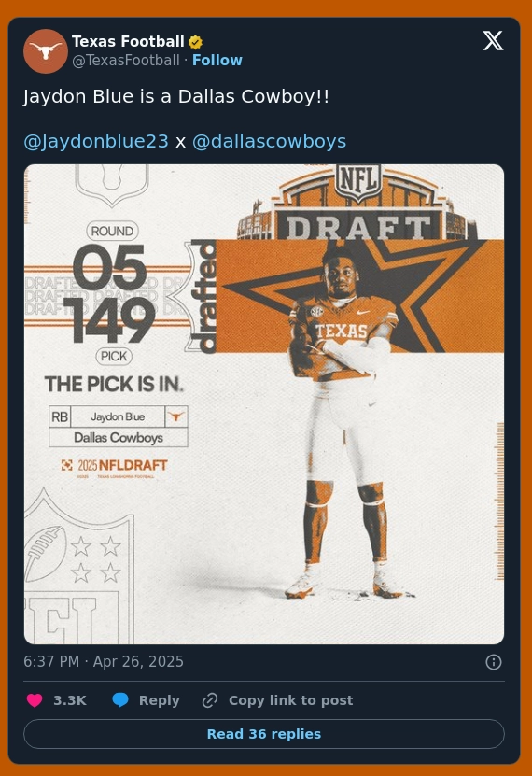Open the post info icon

point(494,662)
